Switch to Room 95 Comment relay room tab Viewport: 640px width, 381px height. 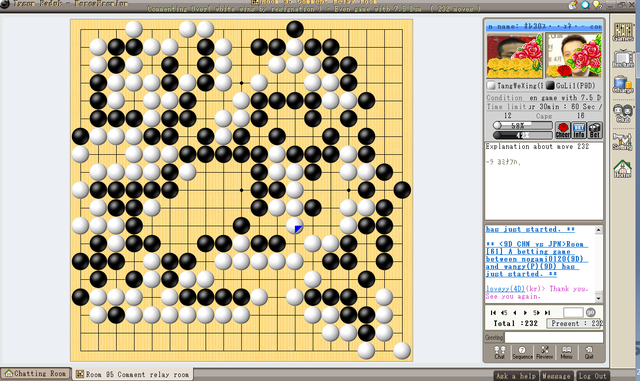tap(133, 374)
